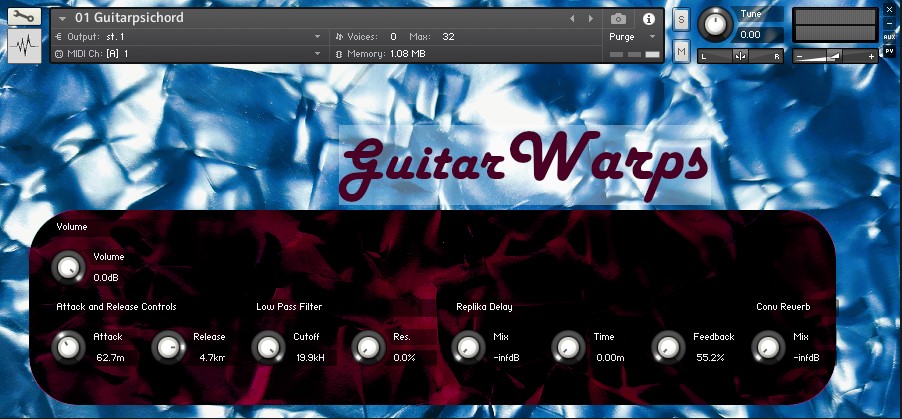Click the waveform view icon

click(24, 45)
